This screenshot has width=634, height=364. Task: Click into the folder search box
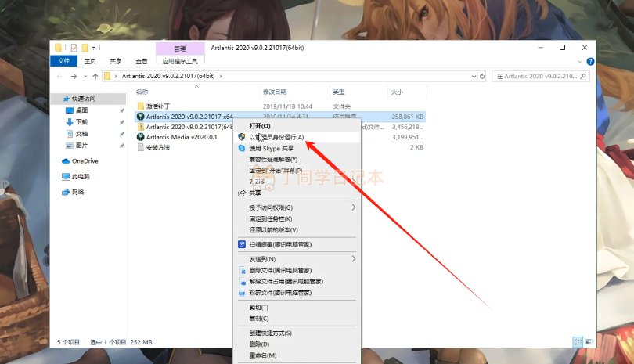pos(541,76)
